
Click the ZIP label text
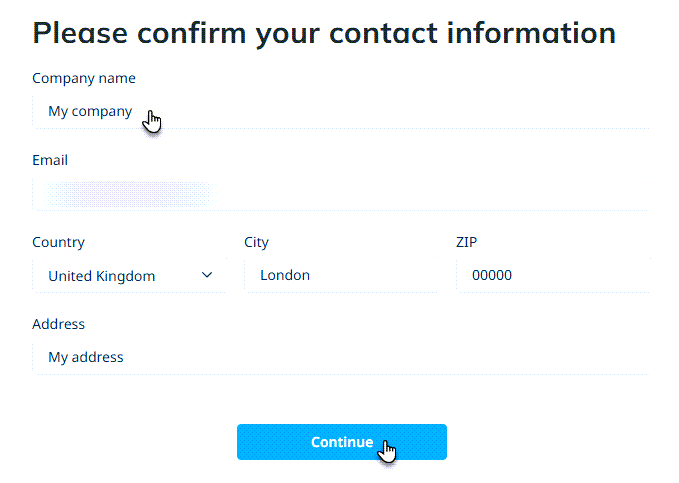466,242
